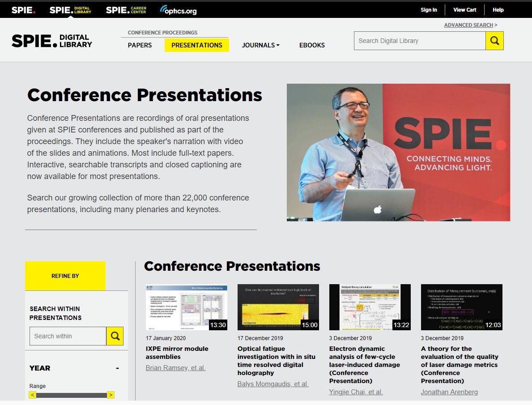532x405 pixels.
Task: Open the SPIE Digital Library home logo
Action: pyautogui.click(x=52, y=41)
